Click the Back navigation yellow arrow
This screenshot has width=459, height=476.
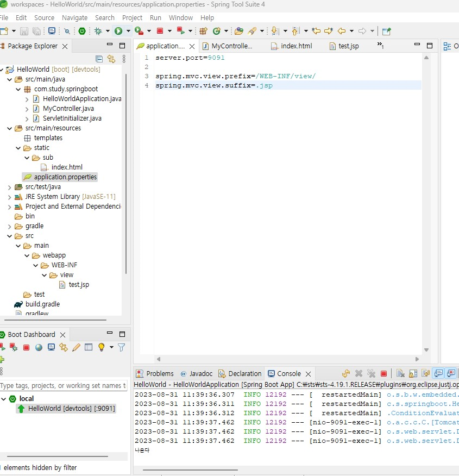pyautogui.click(x=342, y=30)
